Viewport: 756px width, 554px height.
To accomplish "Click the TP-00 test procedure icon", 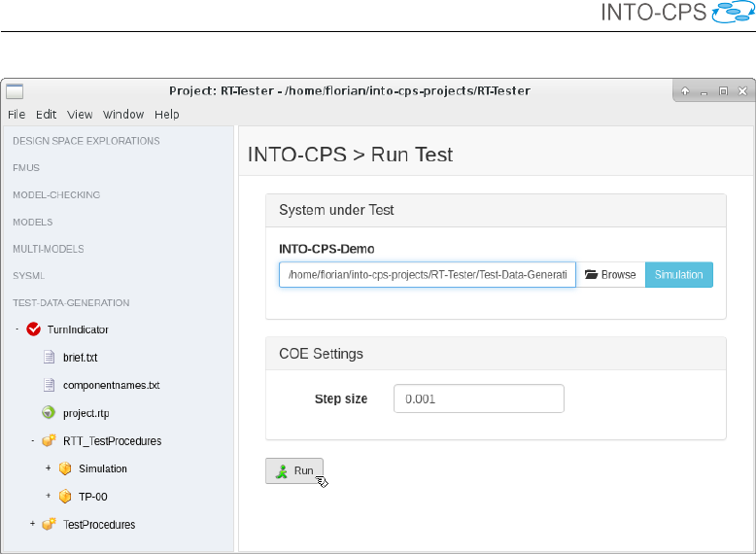I will (65, 497).
